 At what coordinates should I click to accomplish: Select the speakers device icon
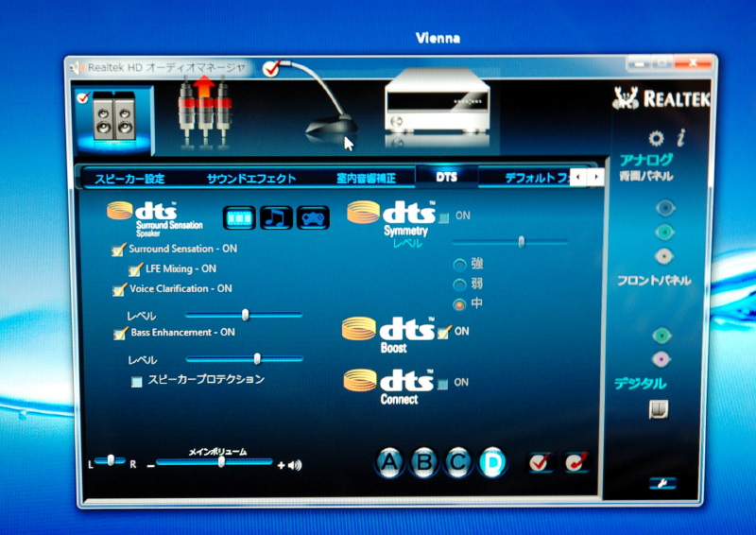[x=113, y=119]
